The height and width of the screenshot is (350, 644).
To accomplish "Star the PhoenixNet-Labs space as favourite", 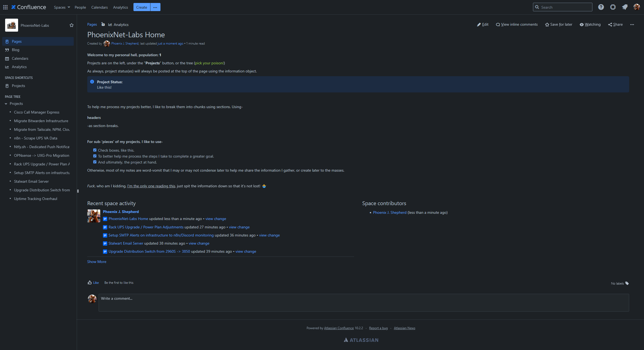I will [x=72, y=25].
